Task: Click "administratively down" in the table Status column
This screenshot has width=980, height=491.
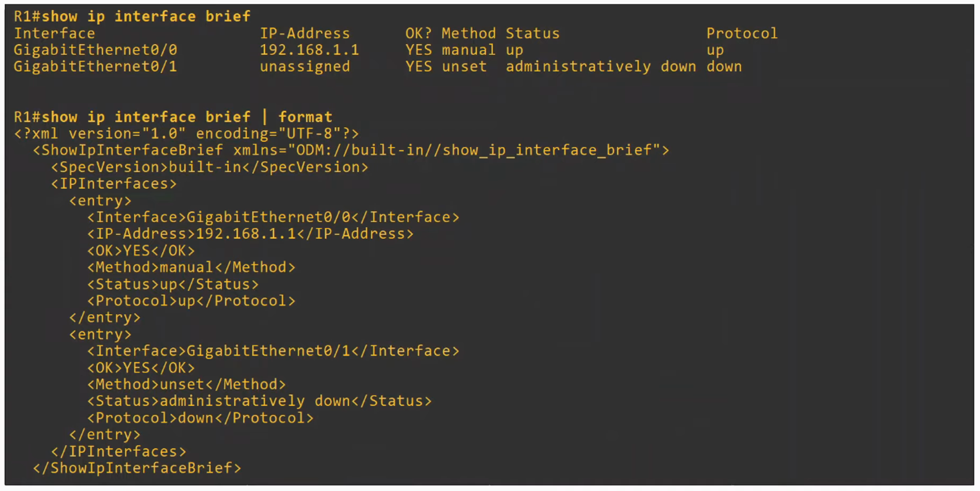Action: tap(600, 67)
